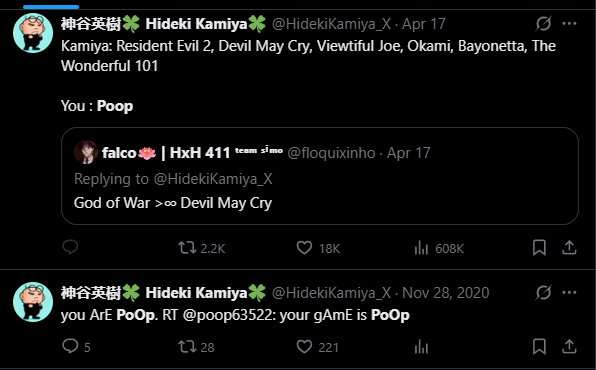Reply to the Apr 17 Kamiya post
Image resolution: width=596 pixels, height=370 pixels.
tap(70, 248)
